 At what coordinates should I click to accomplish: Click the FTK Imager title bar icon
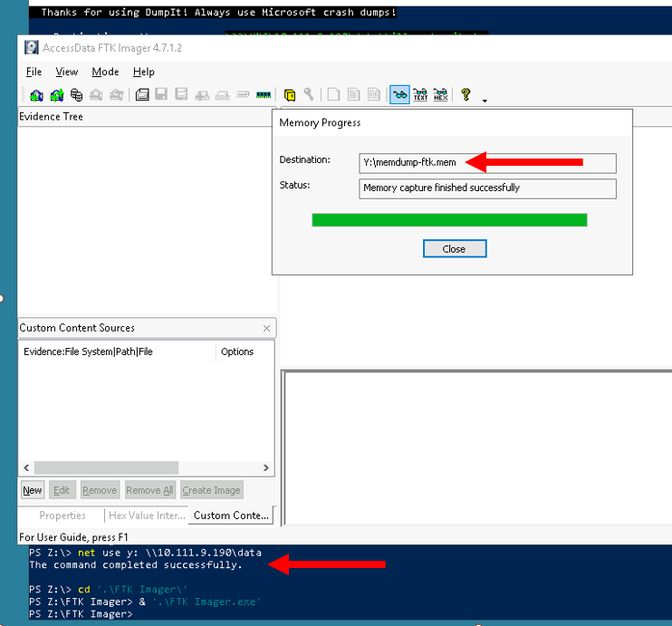[x=31, y=48]
